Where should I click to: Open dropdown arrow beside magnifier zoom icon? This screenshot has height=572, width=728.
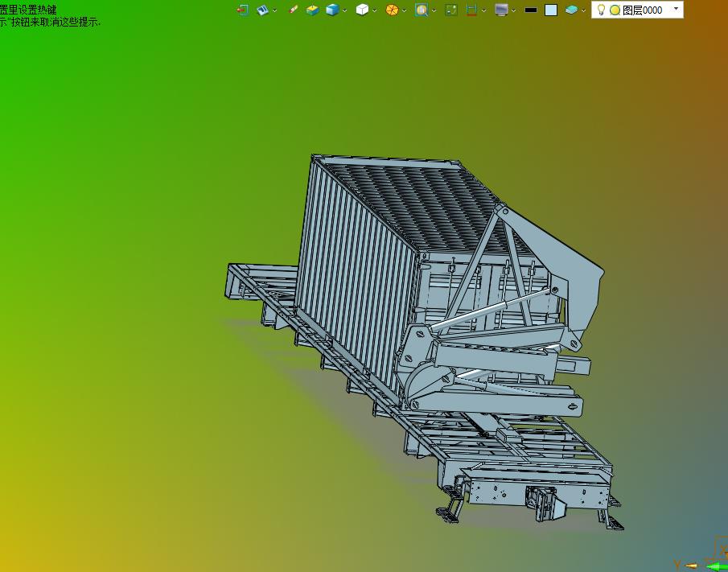pos(434,10)
